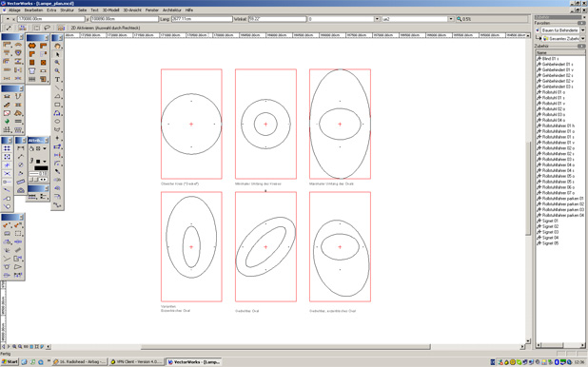The image size is (588, 367).
Task: Click the lasso selection mode icon
Action: tap(48, 28)
